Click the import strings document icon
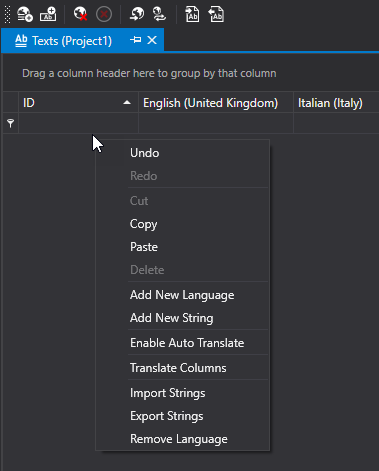 pyautogui.click(x=192, y=14)
